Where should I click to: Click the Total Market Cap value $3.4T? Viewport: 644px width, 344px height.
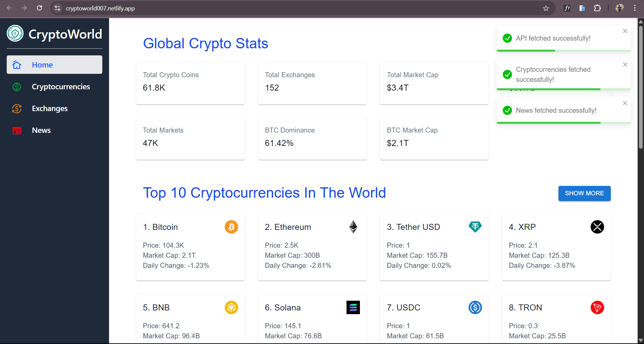(398, 88)
